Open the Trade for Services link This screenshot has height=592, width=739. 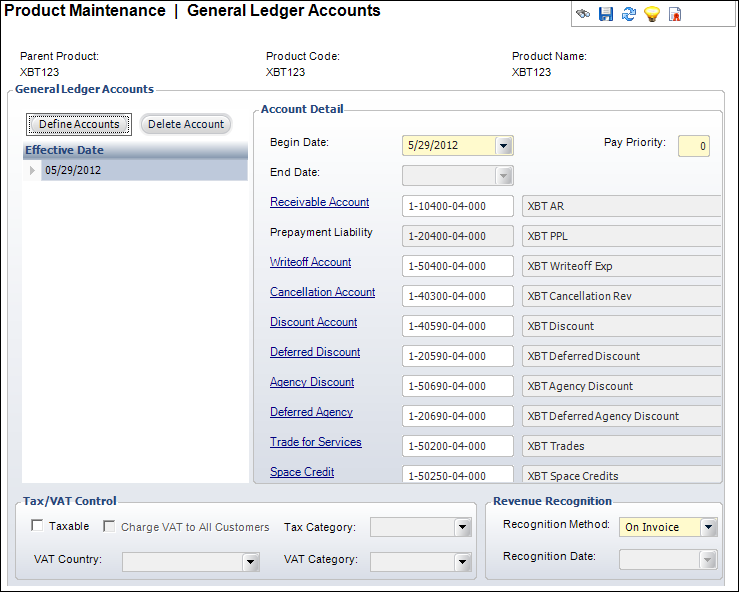(x=315, y=442)
